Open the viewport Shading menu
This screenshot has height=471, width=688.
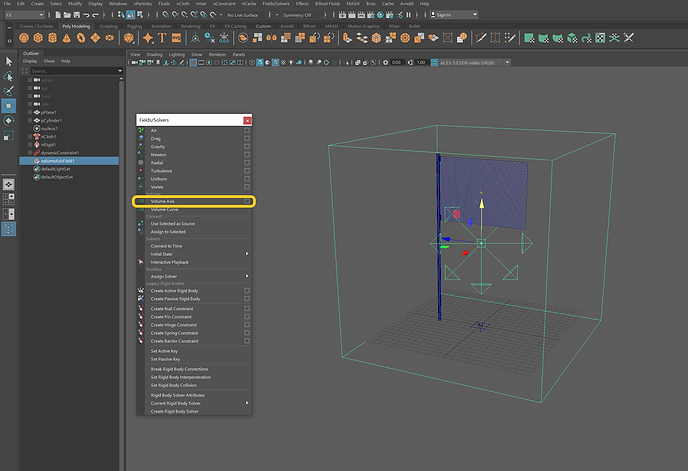click(x=154, y=54)
